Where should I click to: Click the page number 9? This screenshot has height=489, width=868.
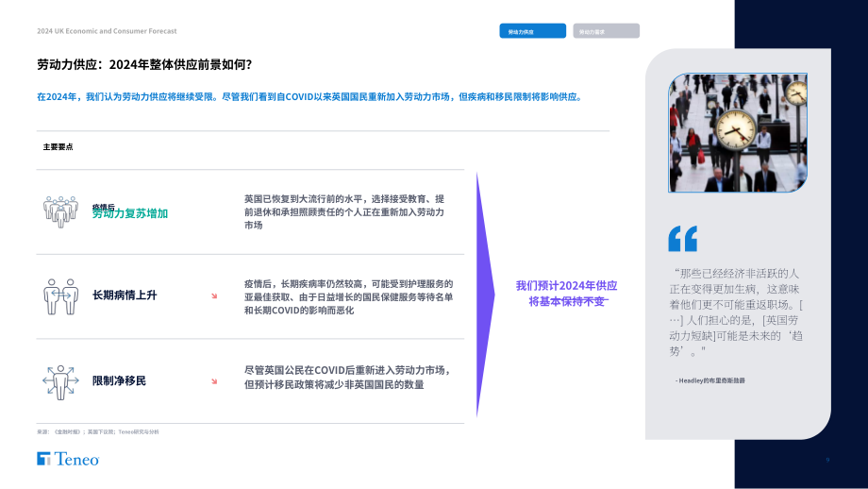[827, 460]
